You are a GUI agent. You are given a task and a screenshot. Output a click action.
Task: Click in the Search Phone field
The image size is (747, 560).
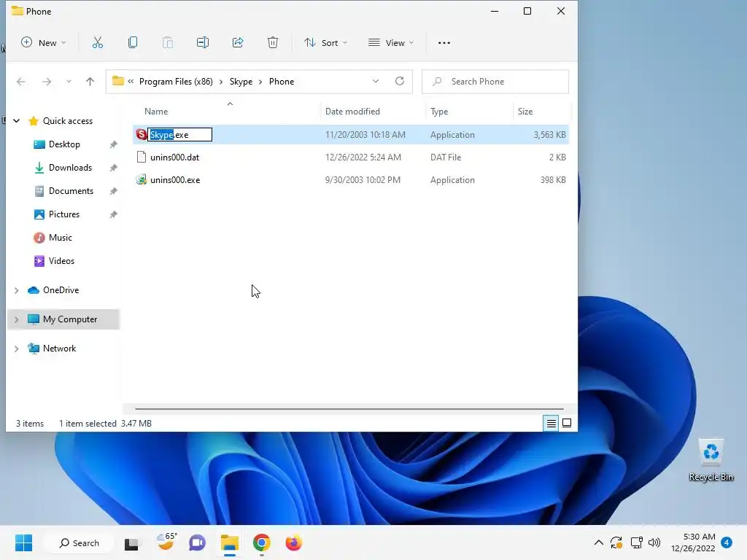(495, 82)
